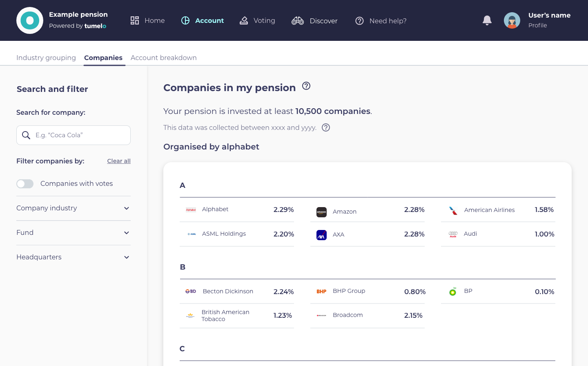The image size is (588, 366).
Task: Click the American Airlines 1.58% value
Action: [544, 210]
